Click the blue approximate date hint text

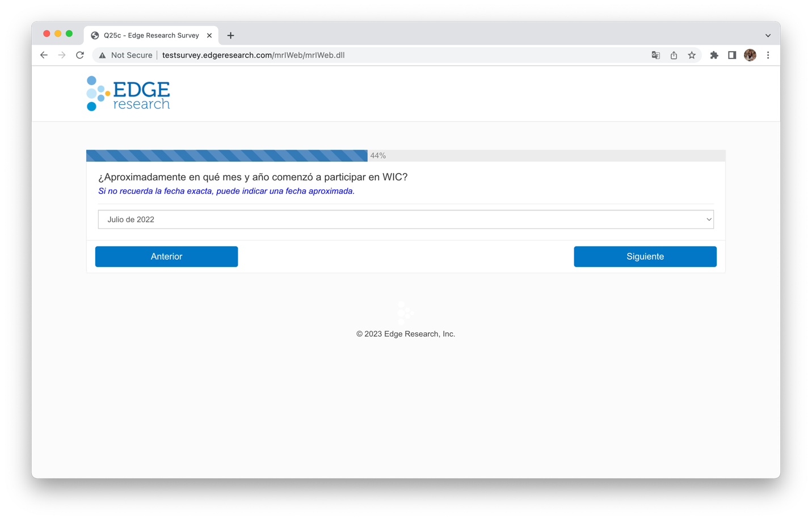(x=226, y=191)
